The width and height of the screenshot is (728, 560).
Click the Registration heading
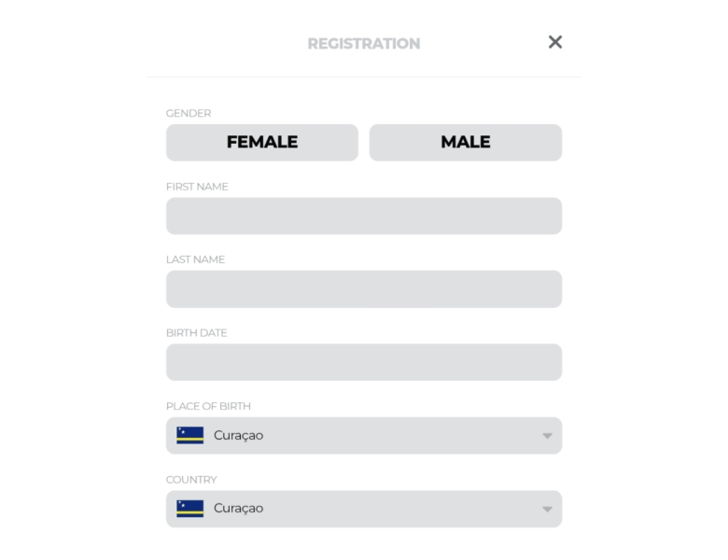pyautogui.click(x=364, y=44)
